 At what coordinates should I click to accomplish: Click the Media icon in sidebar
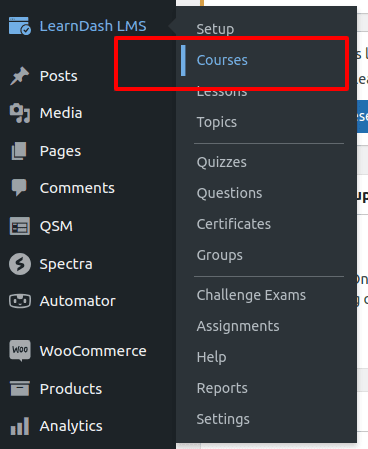(x=20, y=113)
